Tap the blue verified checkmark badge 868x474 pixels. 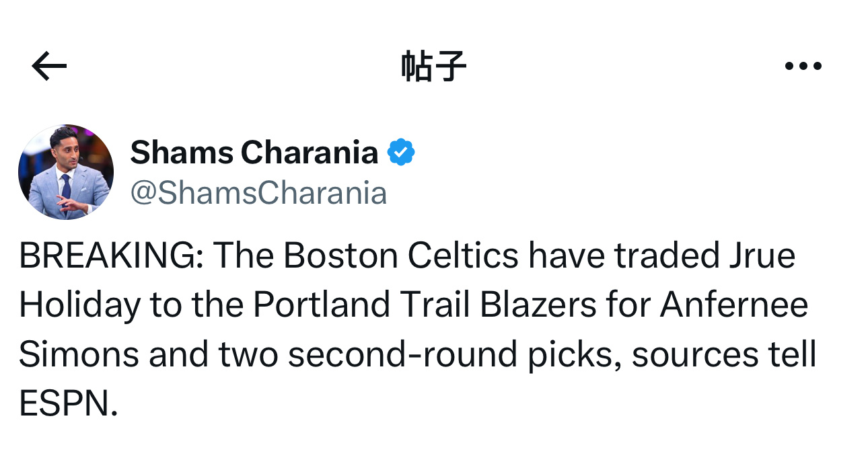(x=401, y=153)
